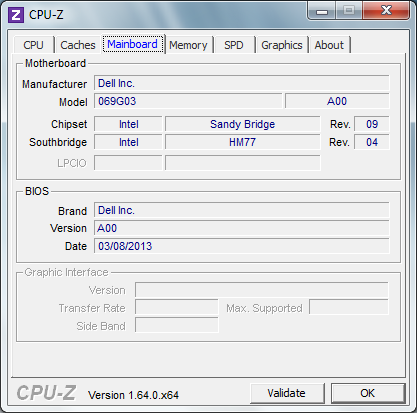This screenshot has height=413, width=417.
Task: Click the Side Band field
Action: coord(177,326)
